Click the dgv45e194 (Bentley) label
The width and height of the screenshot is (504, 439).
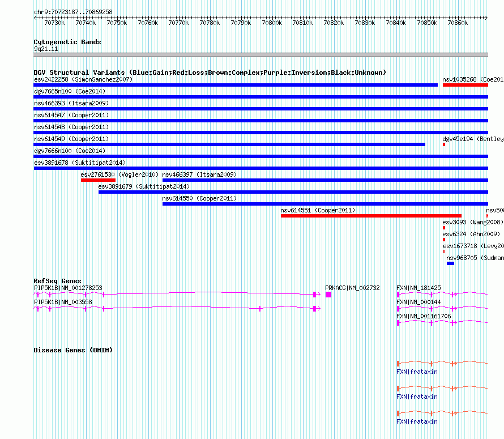pyautogui.click(x=473, y=139)
